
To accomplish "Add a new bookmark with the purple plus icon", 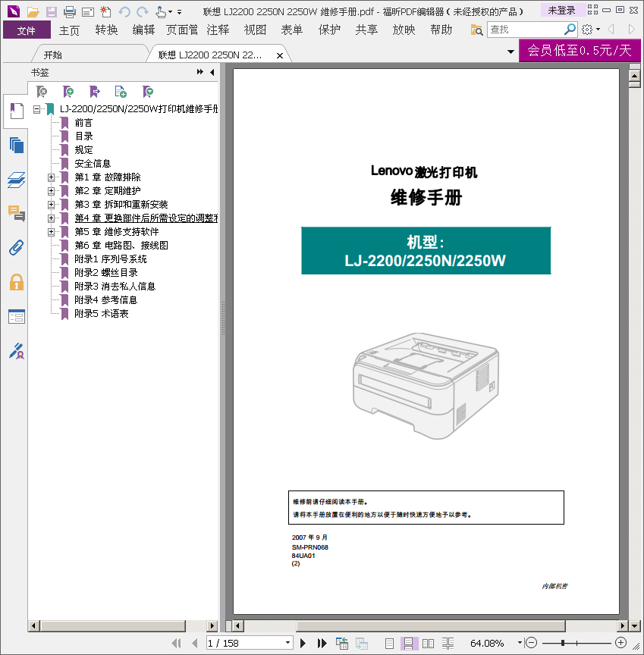I will pyautogui.click(x=68, y=92).
